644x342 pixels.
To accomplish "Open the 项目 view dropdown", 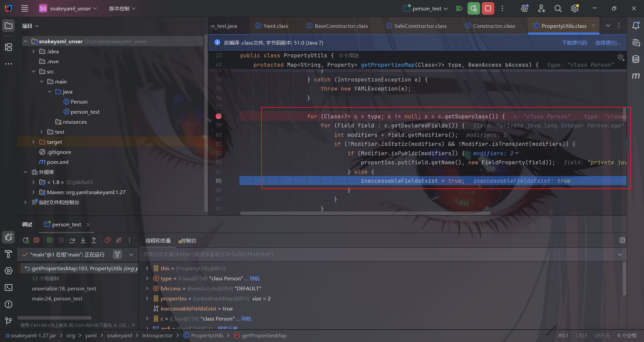I will tap(30, 26).
